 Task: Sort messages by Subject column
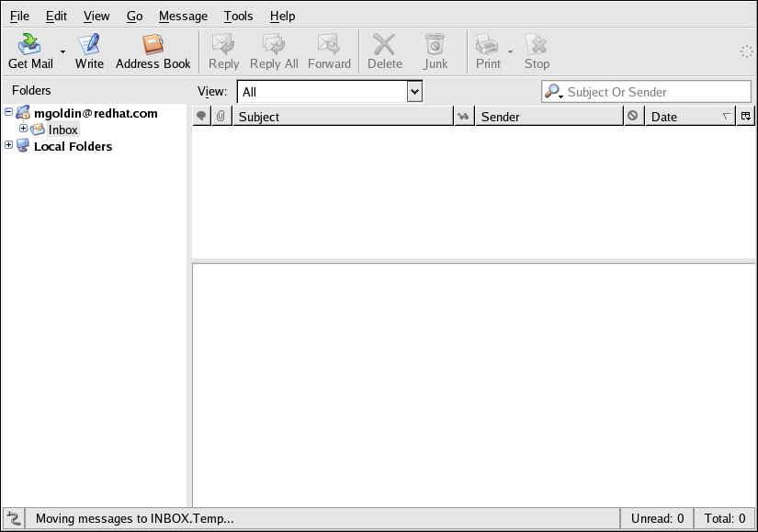coord(342,117)
